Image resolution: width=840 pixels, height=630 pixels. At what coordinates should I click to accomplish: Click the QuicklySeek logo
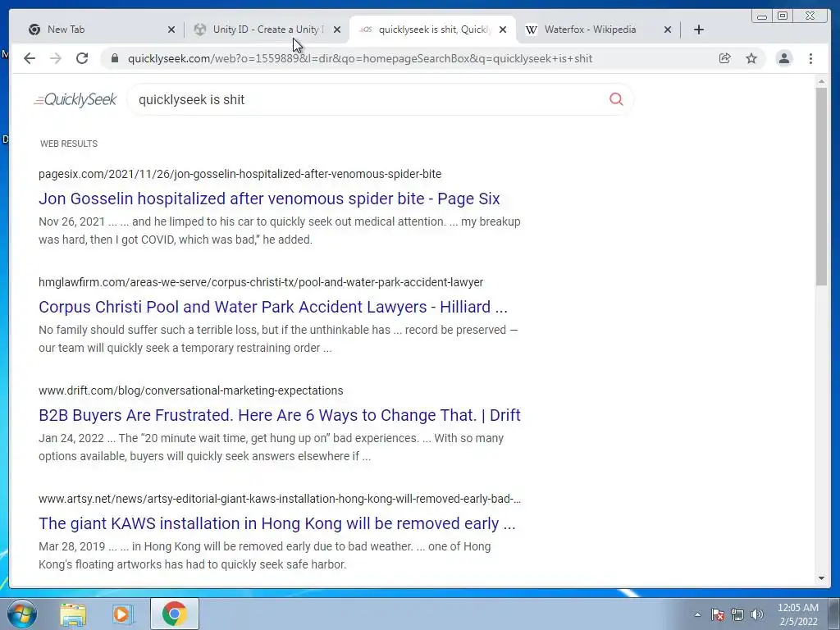pos(75,99)
